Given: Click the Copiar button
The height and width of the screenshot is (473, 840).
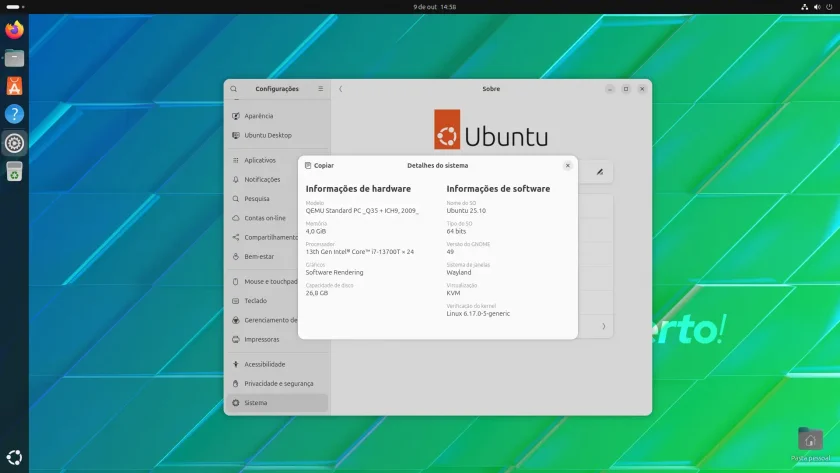Looking at the screenshot, I should pyautogui.click(x=319, y=166).
